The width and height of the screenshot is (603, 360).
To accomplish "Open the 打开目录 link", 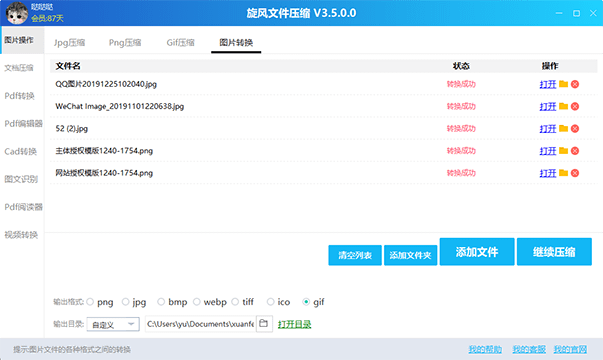I will click(295, 324).
